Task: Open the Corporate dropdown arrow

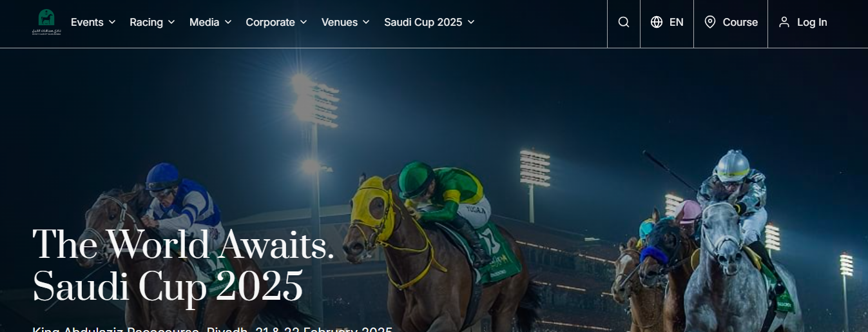Action: click(x=304, y=23)
